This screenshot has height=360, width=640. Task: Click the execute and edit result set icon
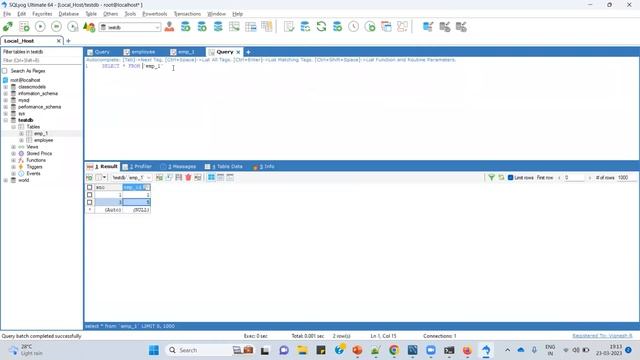(x=73, y=27)
